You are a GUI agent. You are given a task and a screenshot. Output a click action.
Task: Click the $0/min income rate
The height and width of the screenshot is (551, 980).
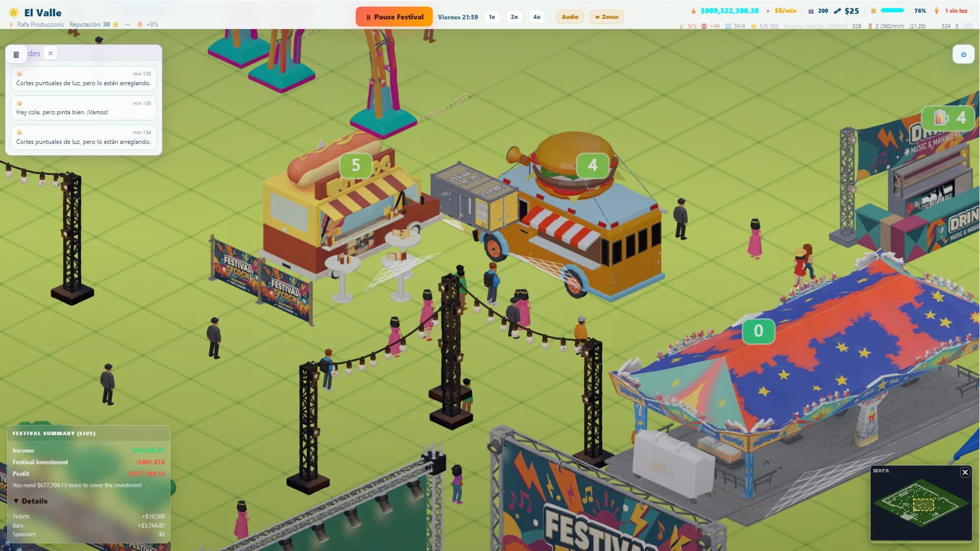(785, 11)
